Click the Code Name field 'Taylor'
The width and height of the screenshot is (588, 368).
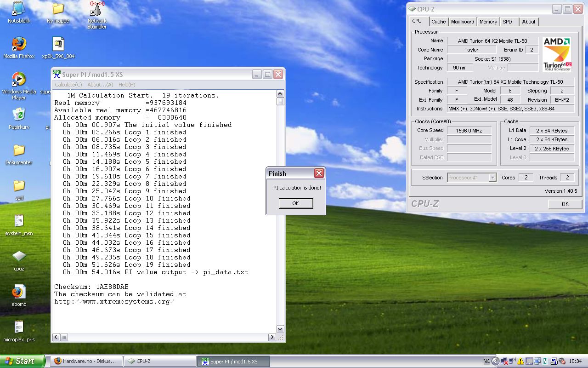tap(471, 50)
